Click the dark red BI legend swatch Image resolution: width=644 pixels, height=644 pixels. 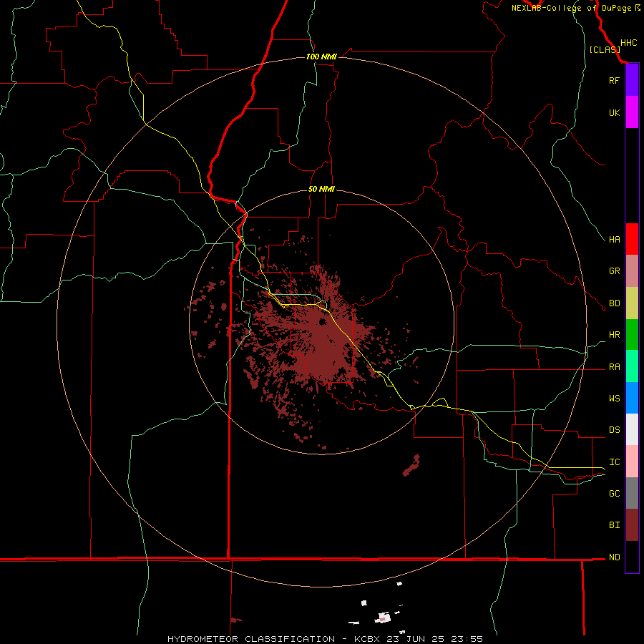(632, 525)
